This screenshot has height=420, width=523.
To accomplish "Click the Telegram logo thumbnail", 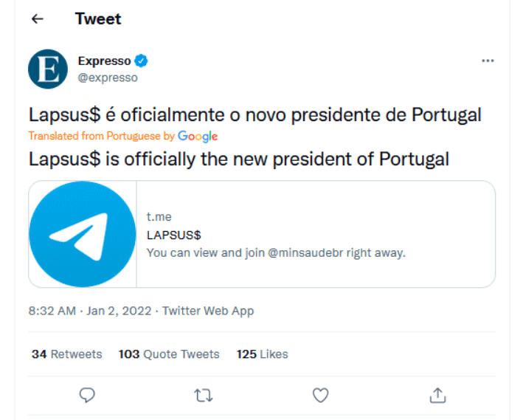I will coord(83,234).
